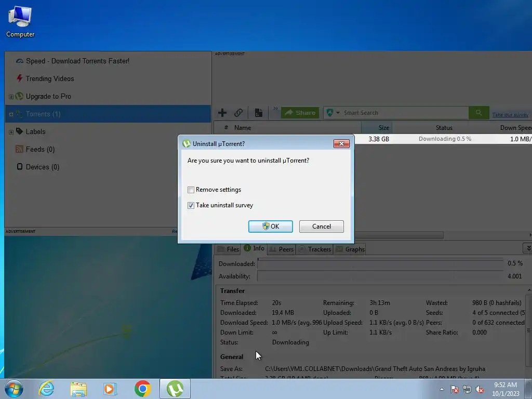532x399 pixels.
Task: Click the muted volume tray icon
Action: 480,389
